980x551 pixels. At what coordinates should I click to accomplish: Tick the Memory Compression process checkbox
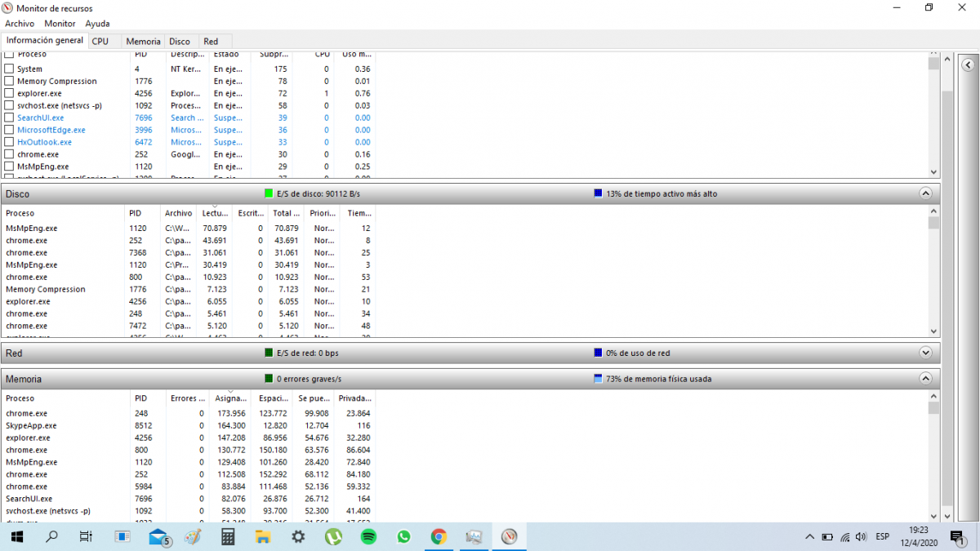10,81
